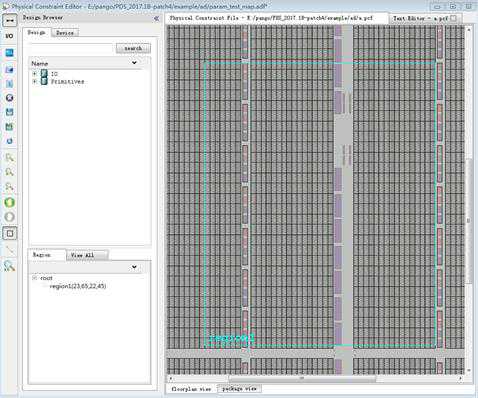
Task: Click the topmost arrows icon in left toolbar
Action: click(x=10, y=21)
